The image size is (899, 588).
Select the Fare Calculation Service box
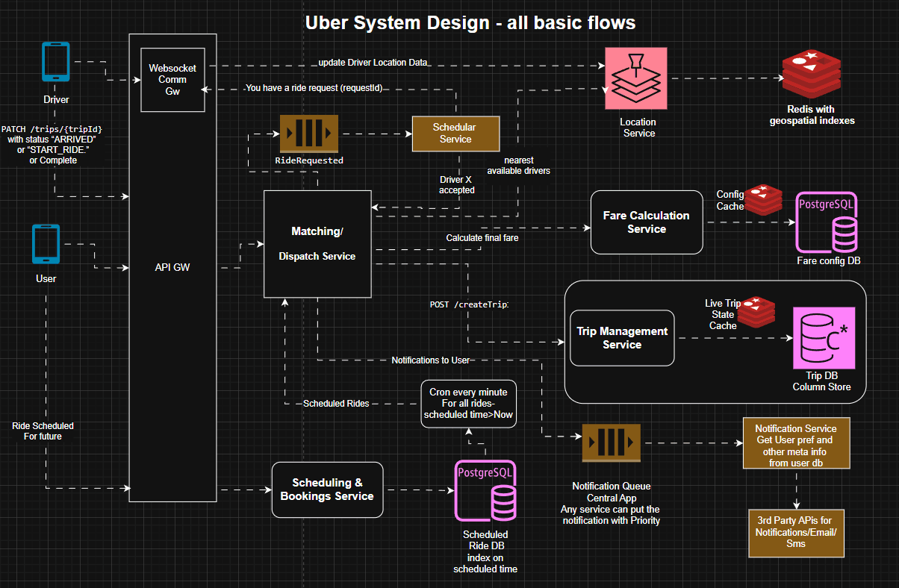tap(647, 222)
